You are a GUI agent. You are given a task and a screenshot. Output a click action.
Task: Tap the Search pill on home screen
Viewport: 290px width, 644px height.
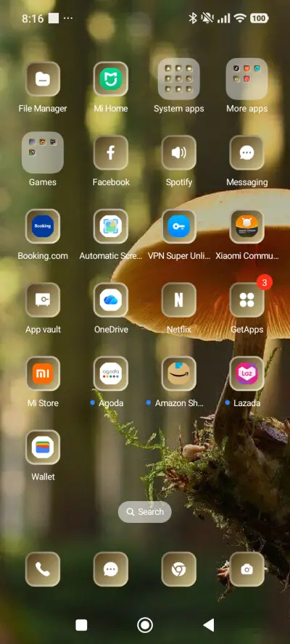(144, 512)
